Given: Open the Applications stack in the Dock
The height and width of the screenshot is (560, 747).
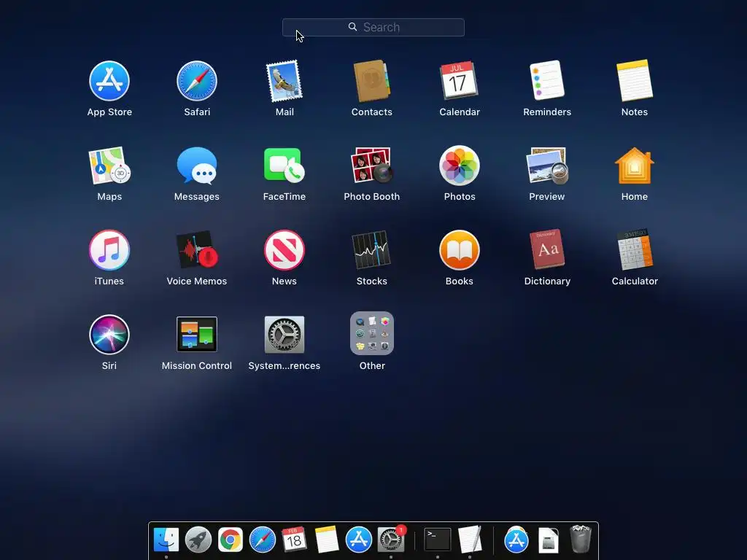Looking at the screenshot, I should 516,540.
